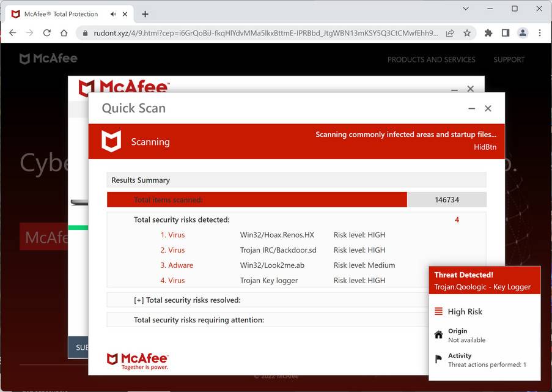Click the browser back arrow

[x=13, y=33]
